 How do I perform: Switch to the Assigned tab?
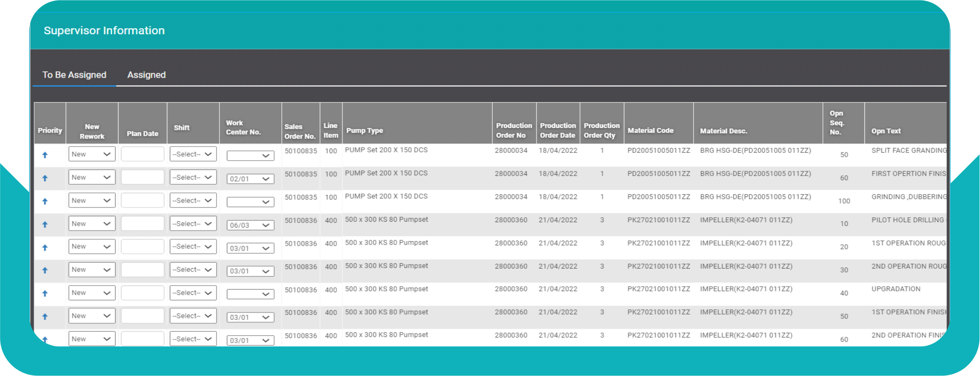[x=146, y=75]
